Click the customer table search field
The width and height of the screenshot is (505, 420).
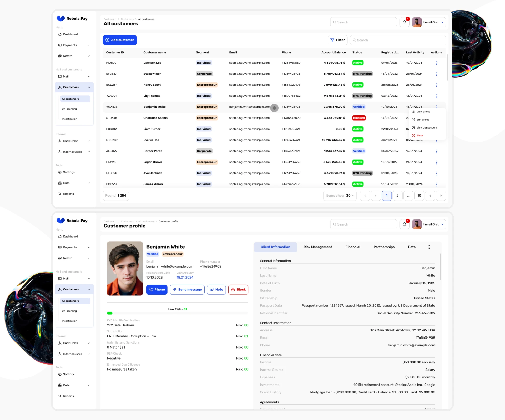pyautogui.click(x=398, y=40)
